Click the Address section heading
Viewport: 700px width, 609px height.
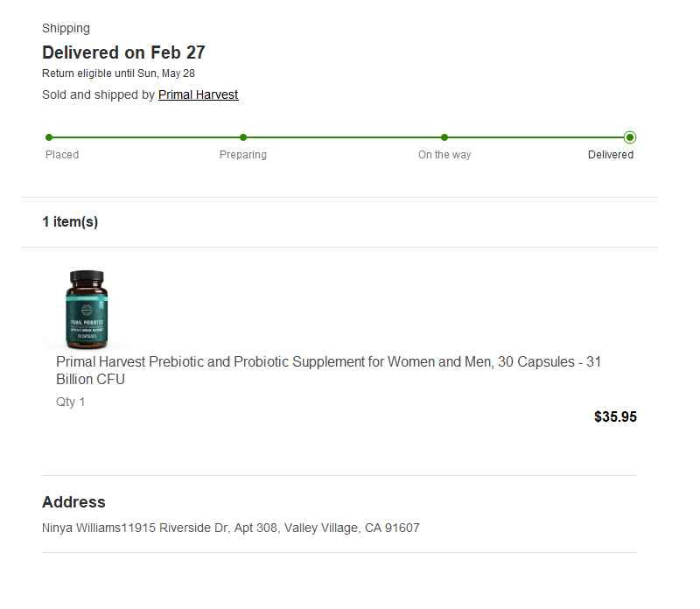[73, 502]
